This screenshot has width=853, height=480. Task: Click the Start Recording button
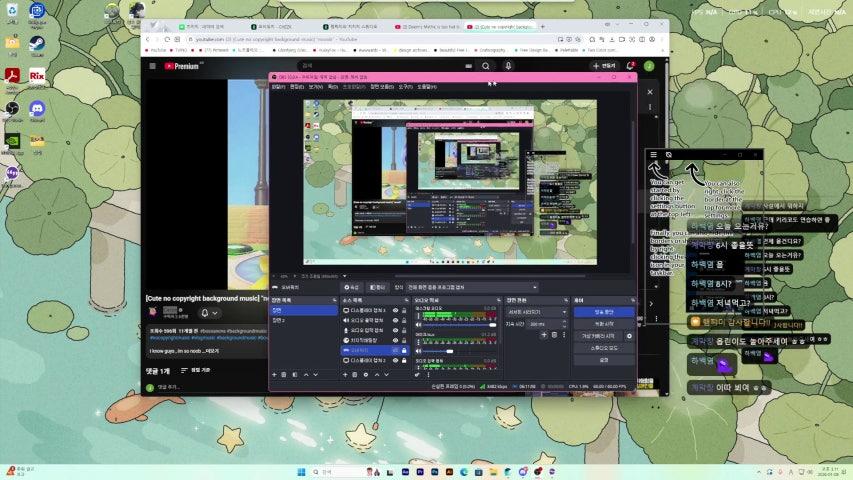(x=603, y=323)
